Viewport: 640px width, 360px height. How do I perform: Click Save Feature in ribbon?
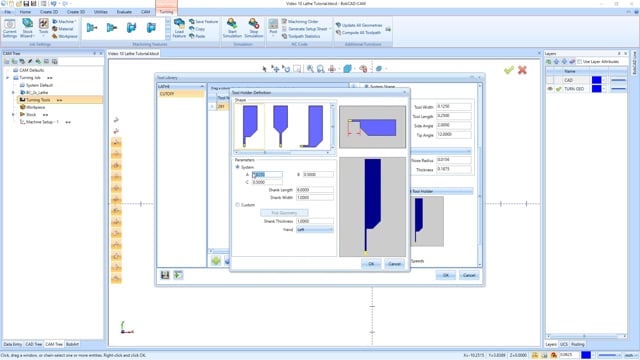click(204, 21)
